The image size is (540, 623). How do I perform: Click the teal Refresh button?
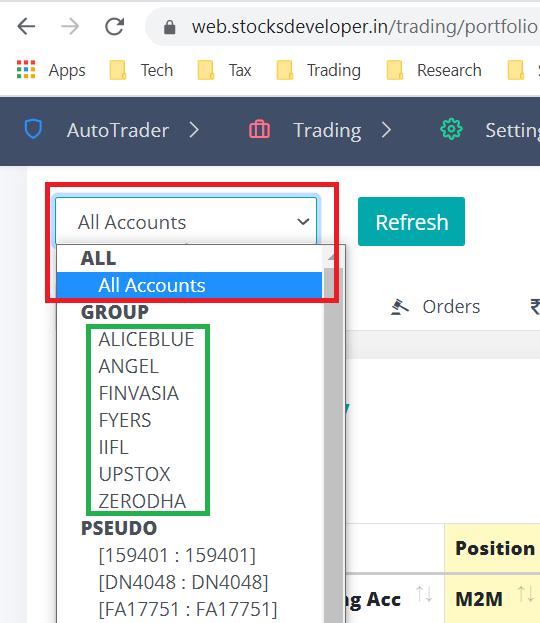[x=411, y=221]
